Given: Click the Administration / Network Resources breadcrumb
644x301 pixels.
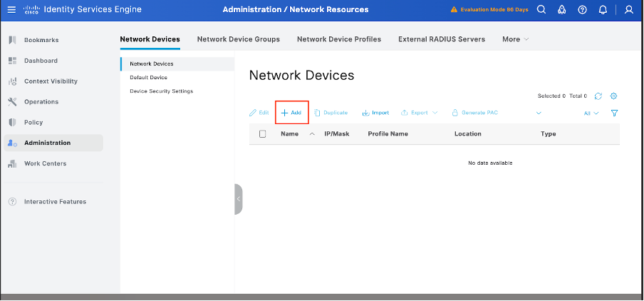Looking at the screenshot, I should (296, 9).
